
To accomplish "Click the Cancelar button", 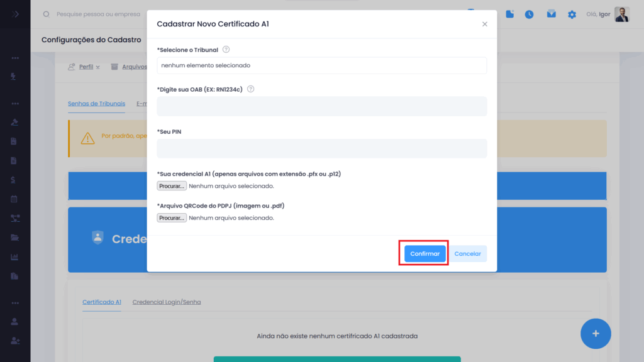I will pos(467,254).
